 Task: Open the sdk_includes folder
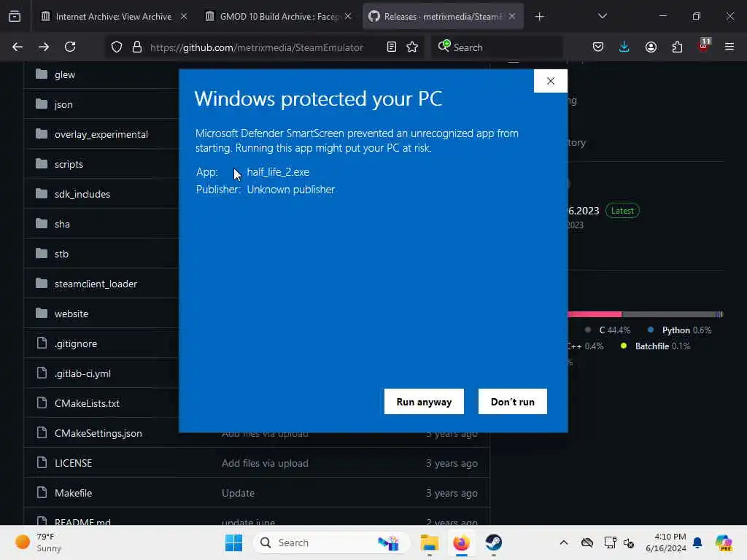[x=82, y=194]
